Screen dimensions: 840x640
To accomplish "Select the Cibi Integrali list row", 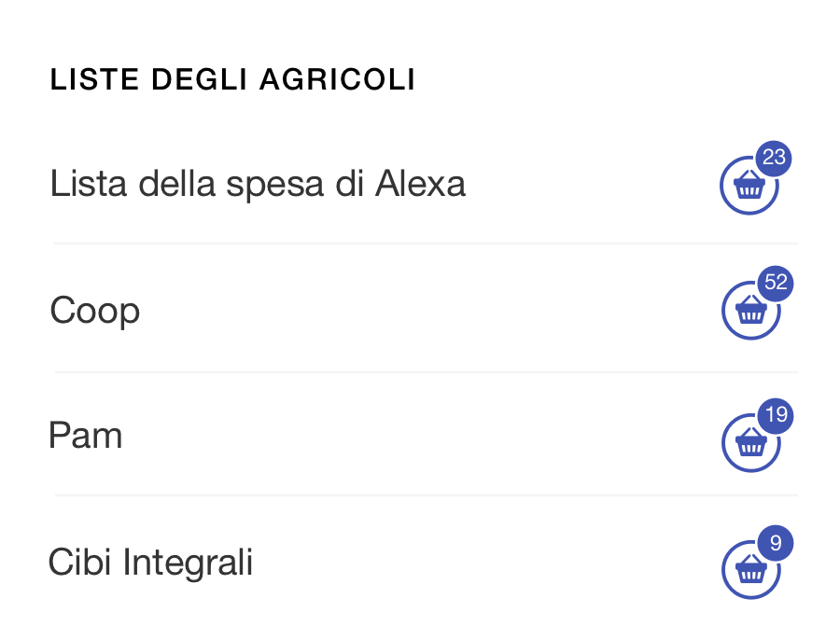I will tap(150, 562).
